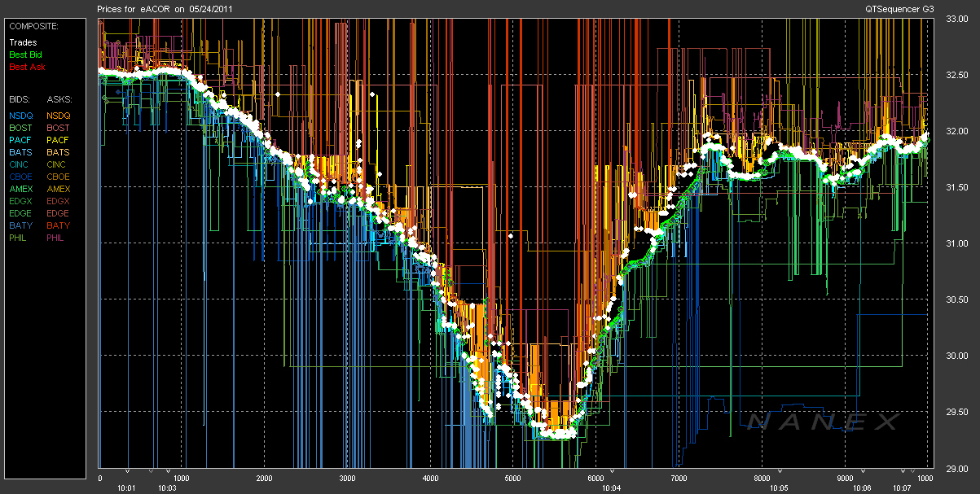Click PHIL in the ASKS legend column
The height and width of the screenshot is (494, 980).
coord(56,238)
